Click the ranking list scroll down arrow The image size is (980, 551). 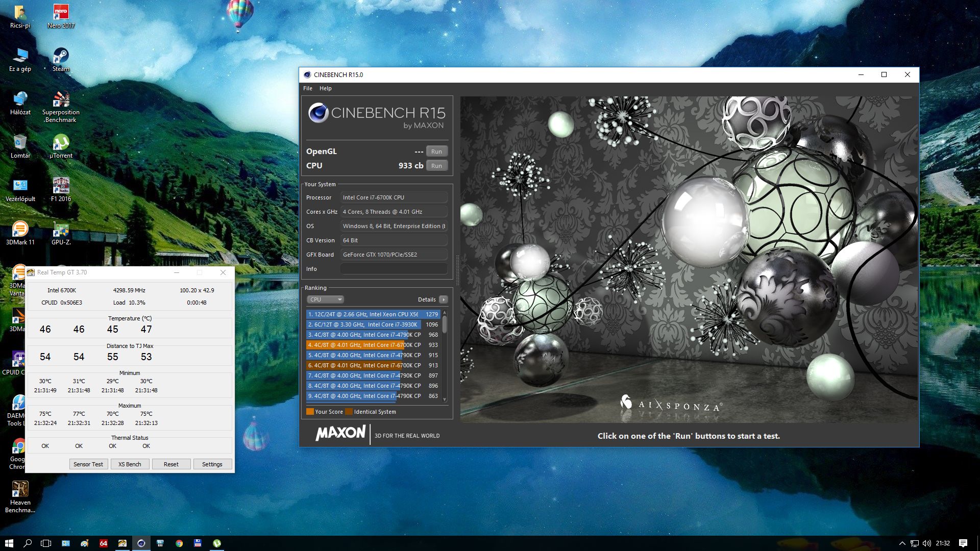click(x=445, y=399)
